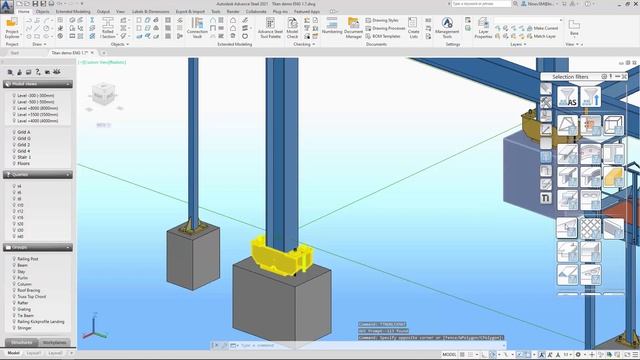Expand the Draw ribbon panel dropdown

[x=40, y=44]
